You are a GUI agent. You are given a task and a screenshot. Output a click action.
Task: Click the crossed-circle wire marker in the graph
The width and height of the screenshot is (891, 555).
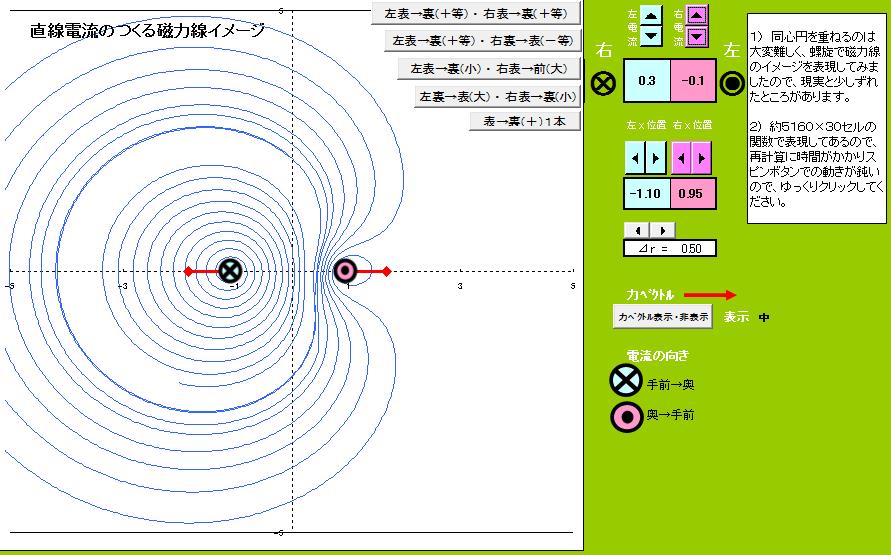(230, 271)
